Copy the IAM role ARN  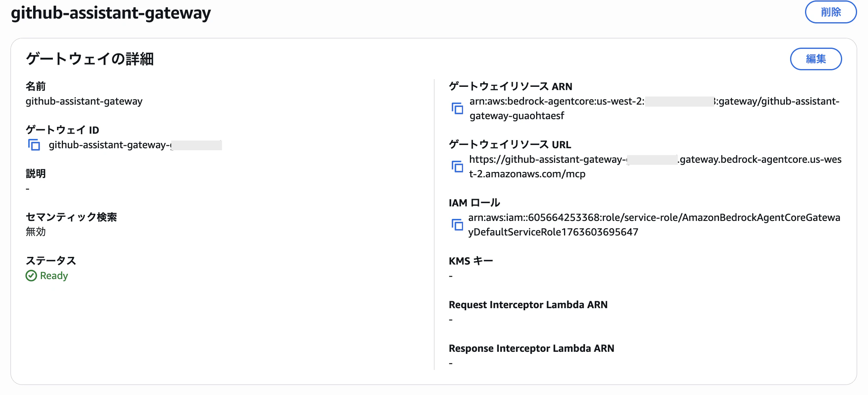(457, 225)
